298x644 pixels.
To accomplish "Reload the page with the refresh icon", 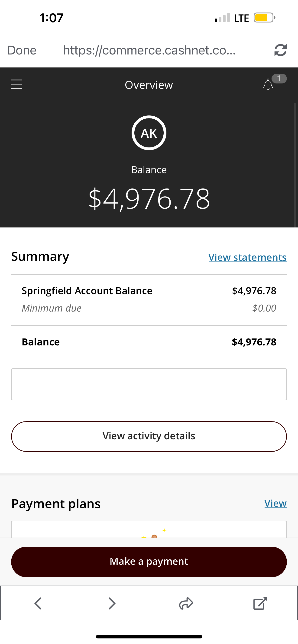I will pos(280,50).
